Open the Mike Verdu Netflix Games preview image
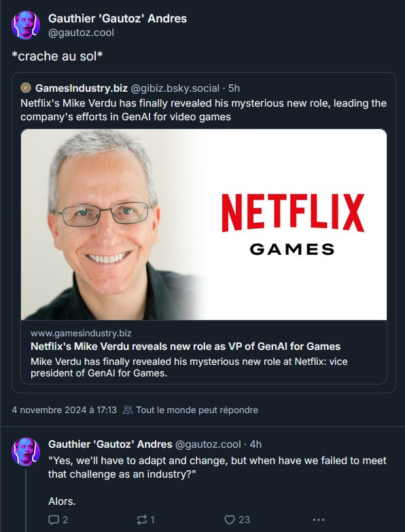Image resolution: width=405 pixels, height=532 pixels. (203, 224)
